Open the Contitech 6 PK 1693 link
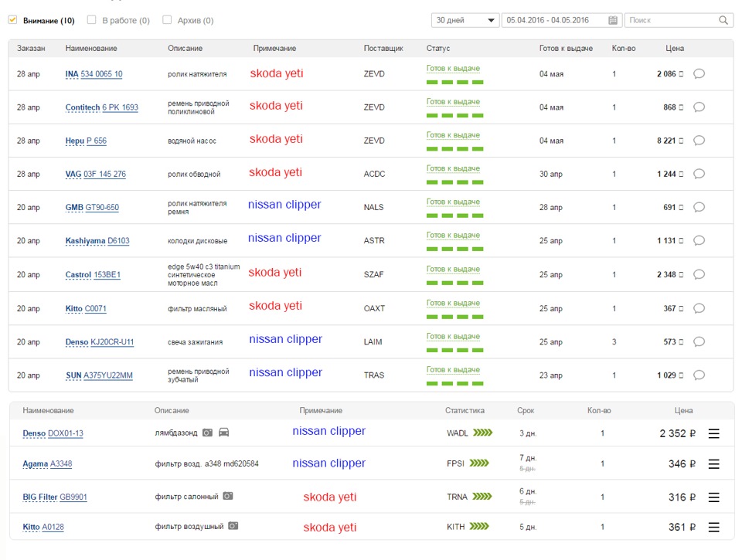 point(101,107)
